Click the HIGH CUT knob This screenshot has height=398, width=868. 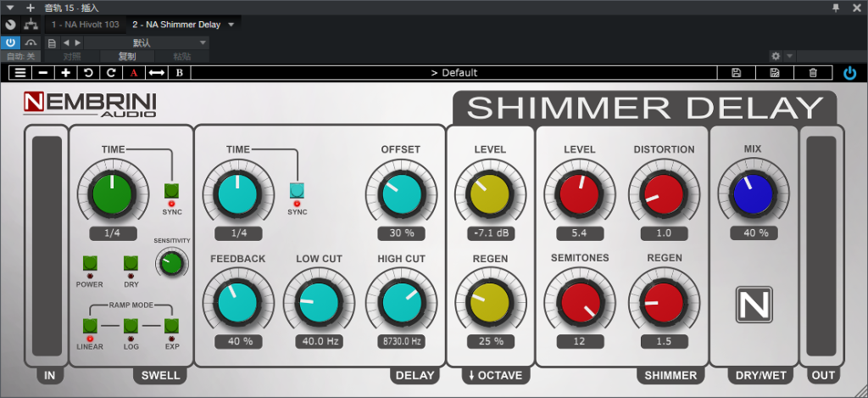tap(401, 304)
